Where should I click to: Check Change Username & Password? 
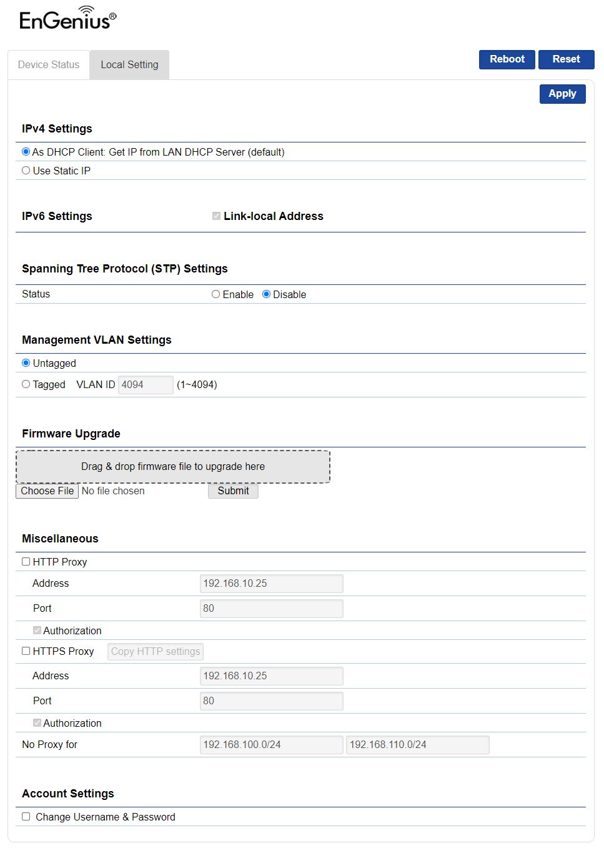coord(26,817)
